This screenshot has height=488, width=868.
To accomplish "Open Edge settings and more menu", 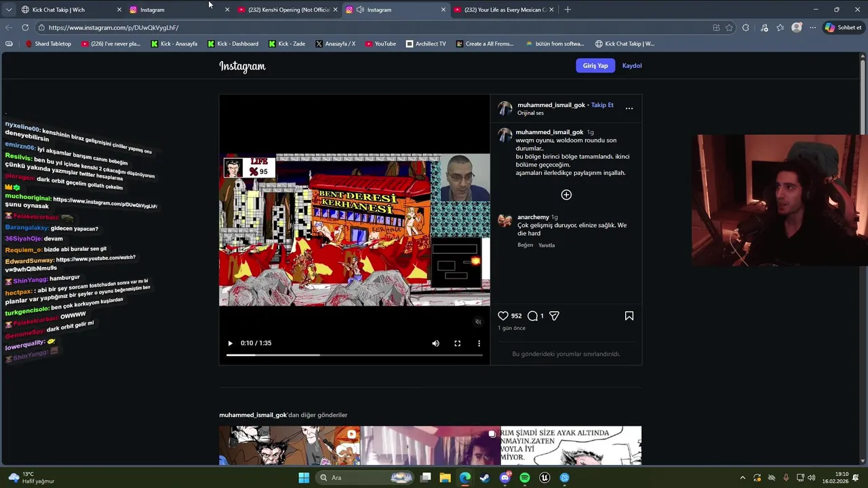I will click(812, 28).
